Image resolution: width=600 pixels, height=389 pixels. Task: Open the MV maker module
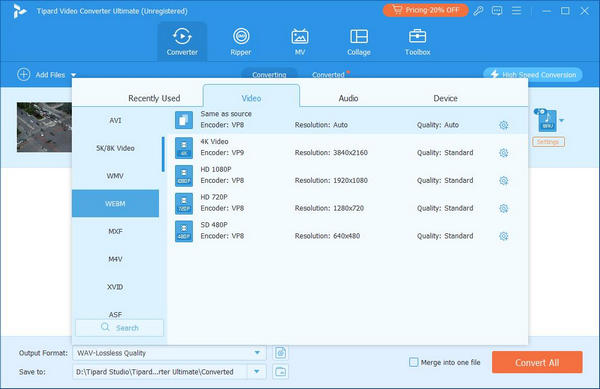(300, 41)
